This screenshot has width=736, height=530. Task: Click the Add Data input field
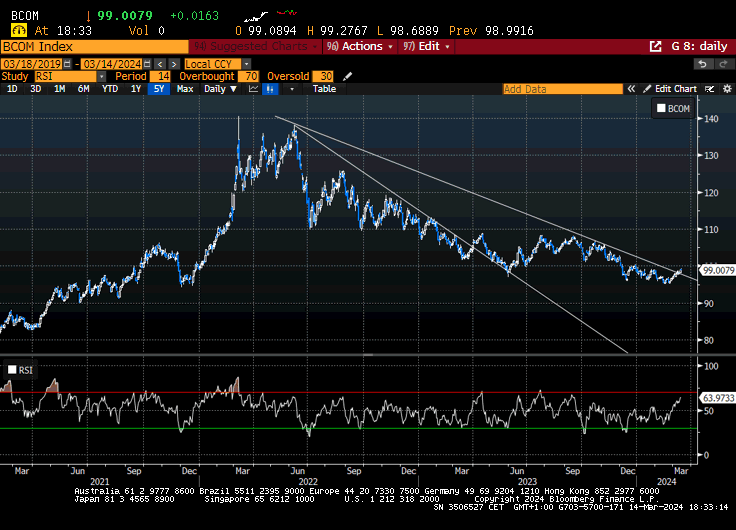[x=562, y=89]
